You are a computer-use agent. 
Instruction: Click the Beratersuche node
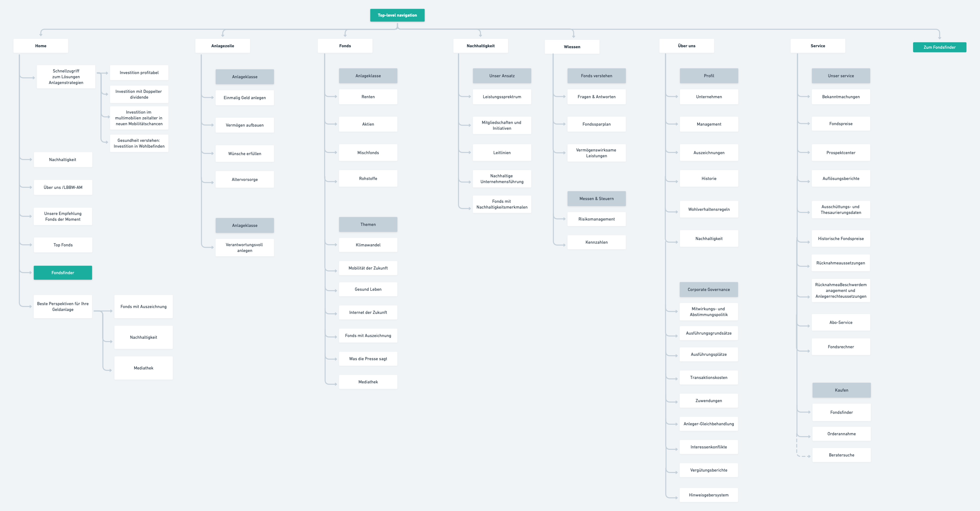[841, 455]
